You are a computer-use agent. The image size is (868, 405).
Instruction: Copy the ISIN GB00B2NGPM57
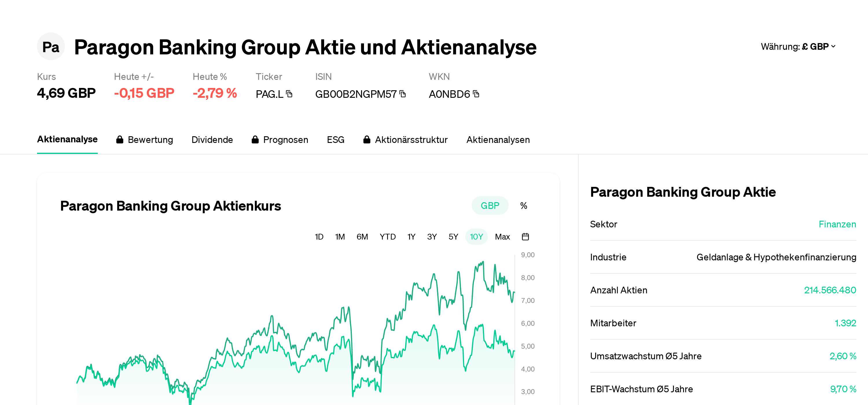click(403, 94)
